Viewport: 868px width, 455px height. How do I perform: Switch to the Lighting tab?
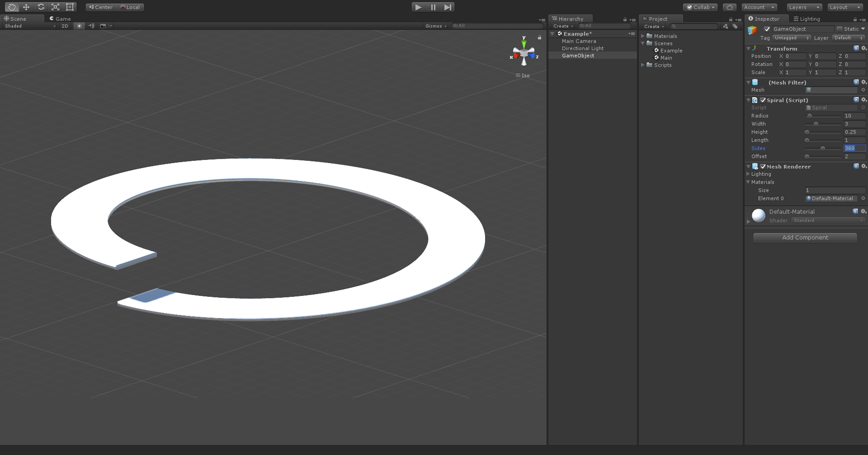tap(807, 19)
